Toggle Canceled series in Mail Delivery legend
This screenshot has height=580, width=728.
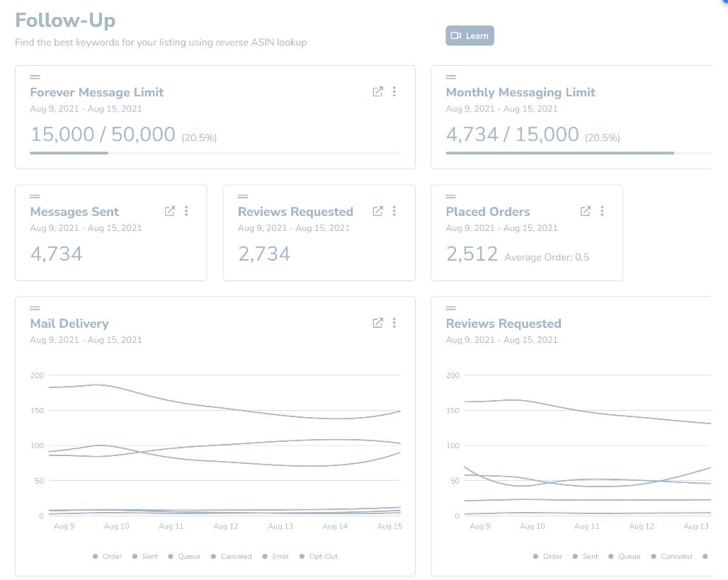(231, 557)
